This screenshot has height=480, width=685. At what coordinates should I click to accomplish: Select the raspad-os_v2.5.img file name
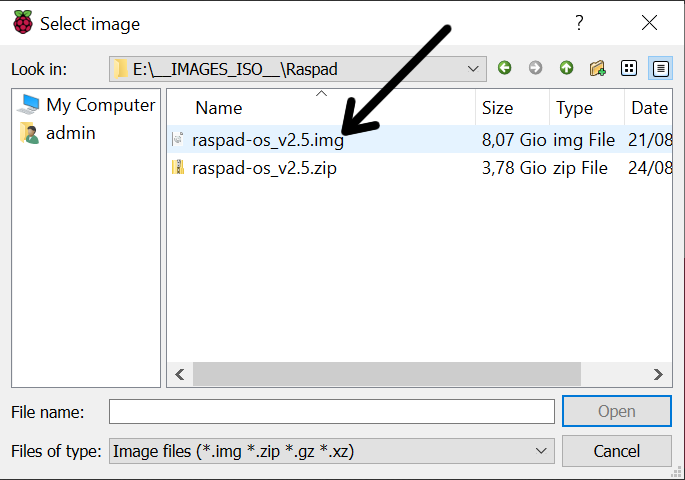(x=268, y=140)
